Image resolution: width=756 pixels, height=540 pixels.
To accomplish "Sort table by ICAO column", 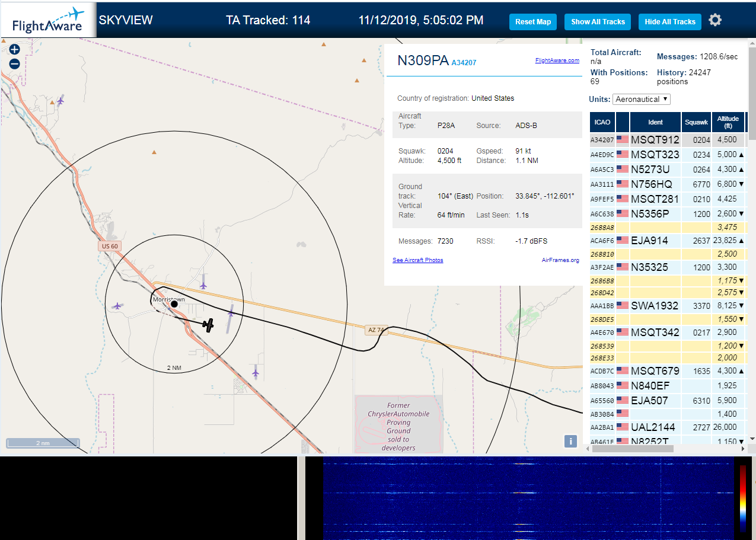I will pyautogui.click(x=602, y=122).
